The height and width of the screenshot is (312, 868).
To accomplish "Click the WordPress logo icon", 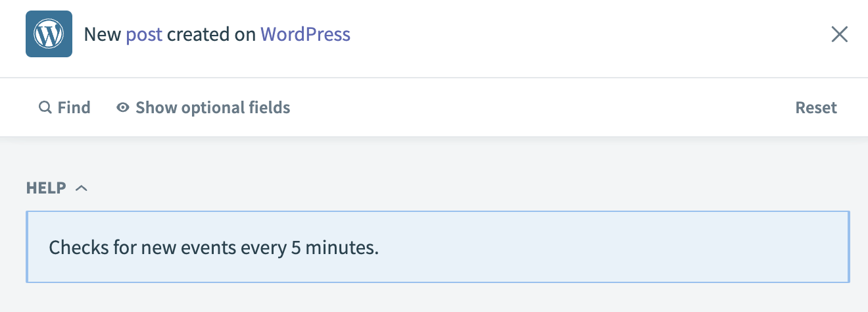I will click(49, 34).
